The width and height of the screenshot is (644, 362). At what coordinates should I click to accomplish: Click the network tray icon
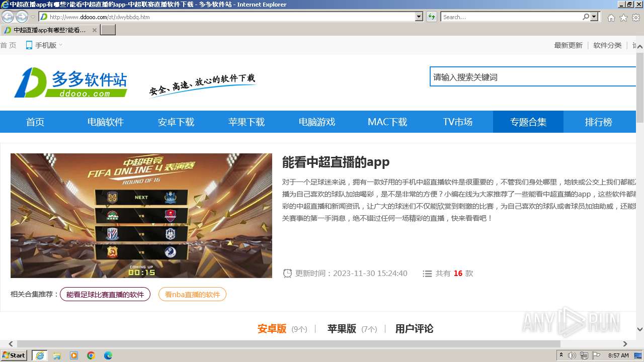click(584, 355)
